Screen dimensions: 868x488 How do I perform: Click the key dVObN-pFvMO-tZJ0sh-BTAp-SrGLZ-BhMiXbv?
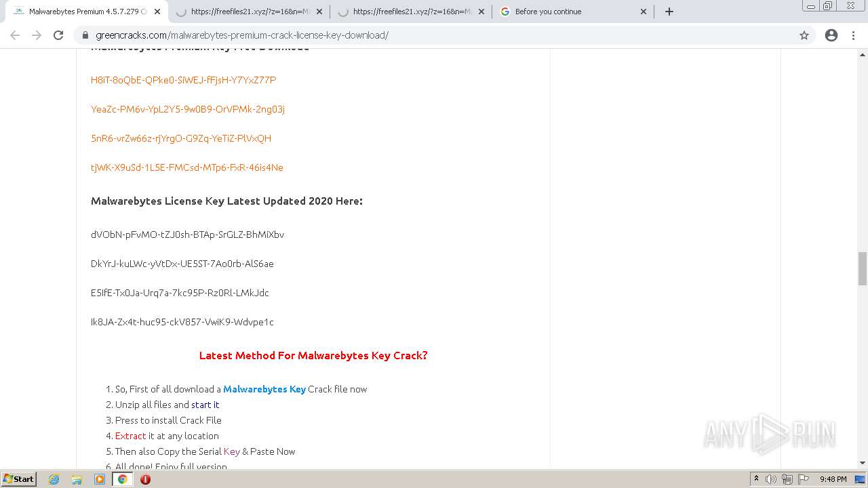click(x=187, y=235)
